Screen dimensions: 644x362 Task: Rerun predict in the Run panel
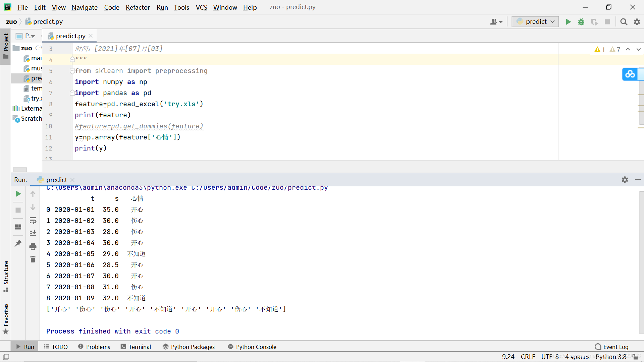pos(18,194)
